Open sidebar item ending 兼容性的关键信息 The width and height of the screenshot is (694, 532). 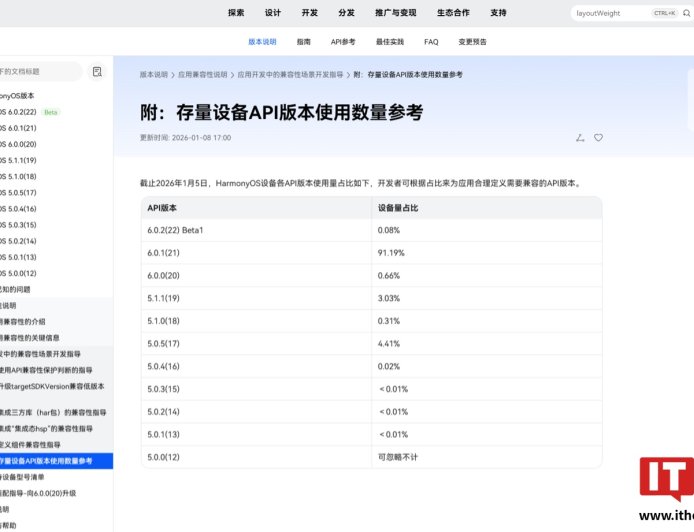coord(30,338)
